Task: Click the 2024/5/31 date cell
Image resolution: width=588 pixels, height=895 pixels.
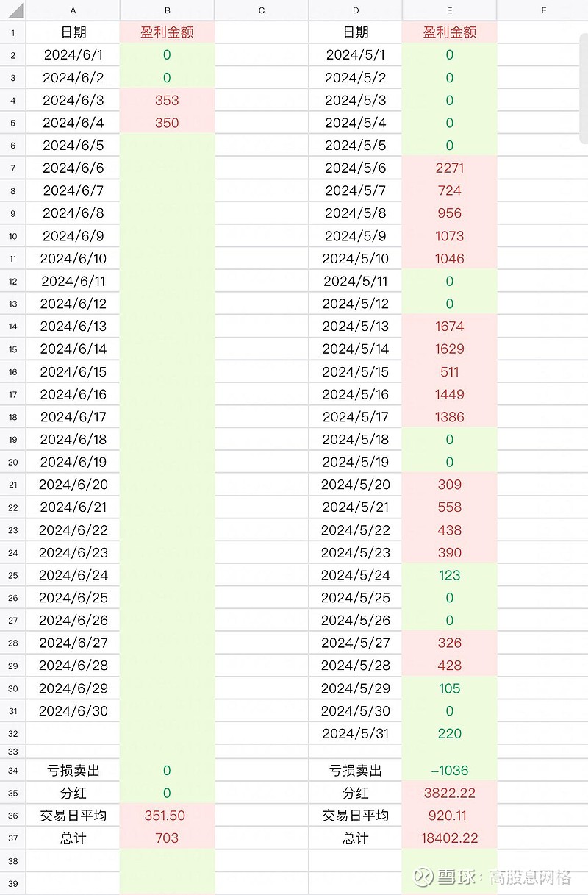Action: 356,734
